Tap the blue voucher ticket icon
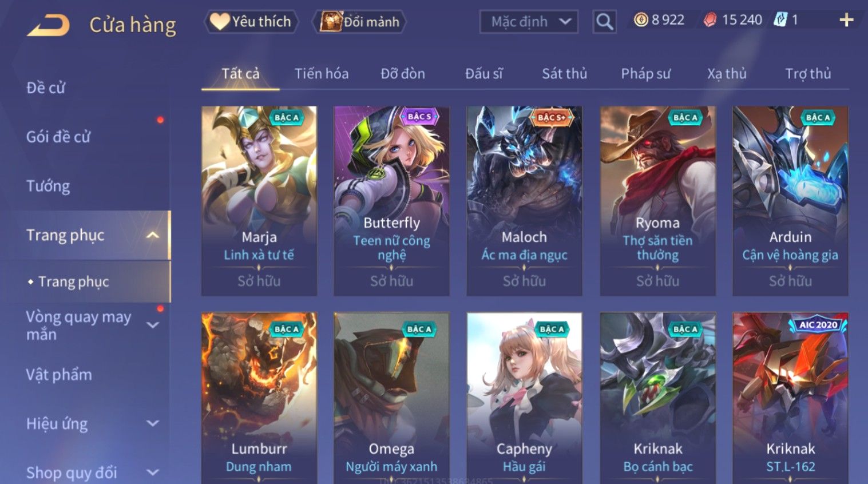The height and width of the screenshot is (484, 868). click(x=780, y=19)
